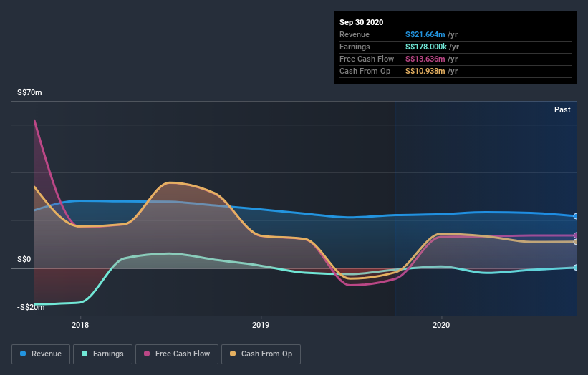
Task: Click the S$13.636m free cash flow value
Action: (425, 59)
